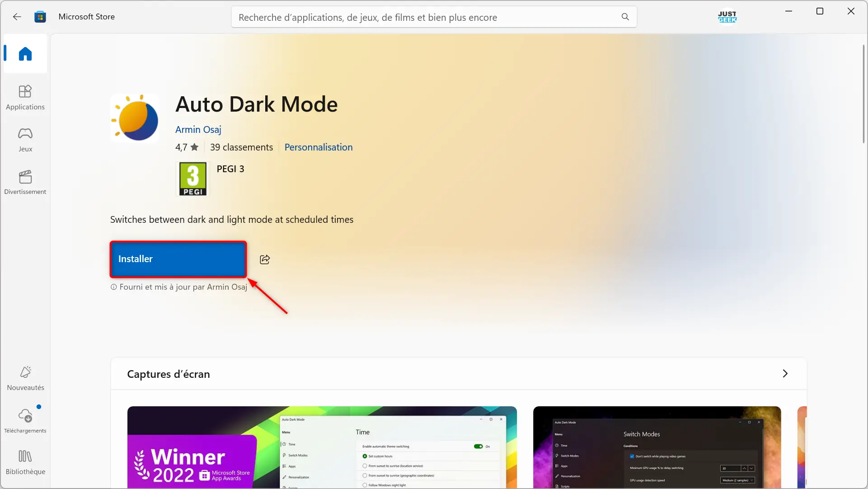Image resolution: width=868 pixels, height=489 pixels.
Task: Click the info icon beside Fourni et mis à jour
Action: tap(114, 287)
